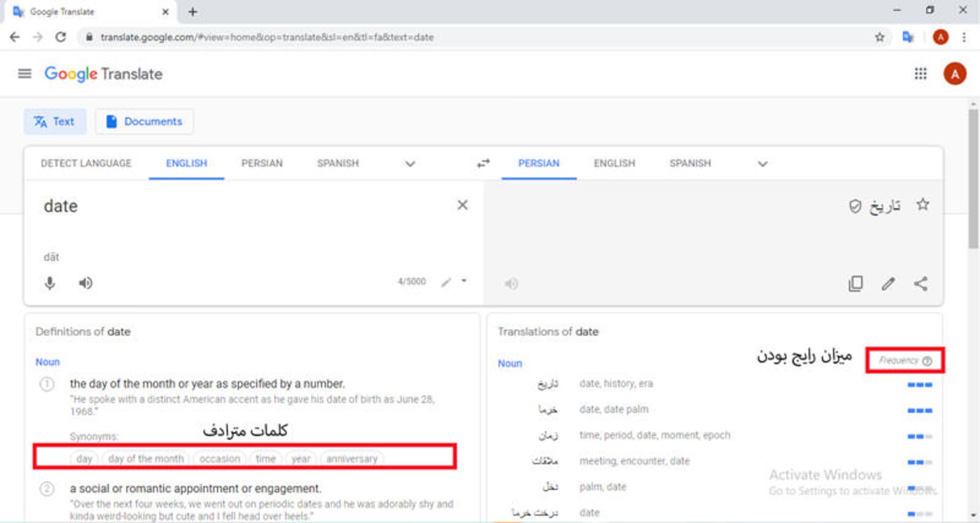Select the Detect Language tab
Screen dimensions: 980x523
tap(86, 163)
